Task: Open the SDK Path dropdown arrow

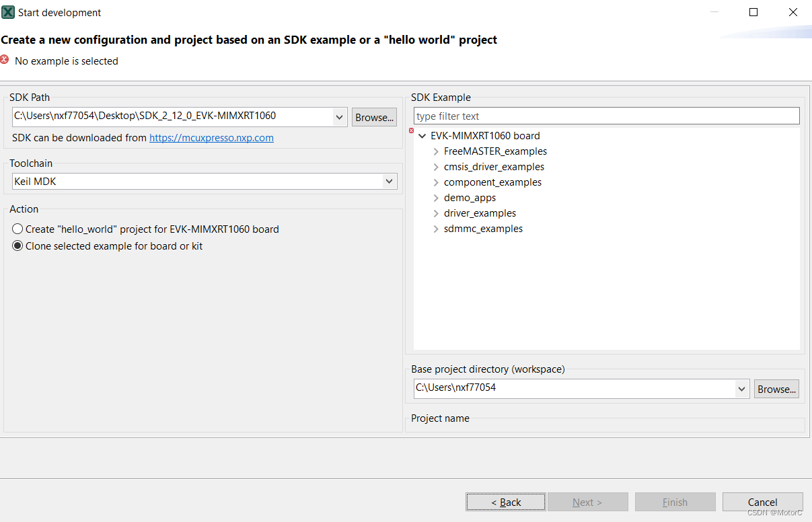Action: [340, 117]
